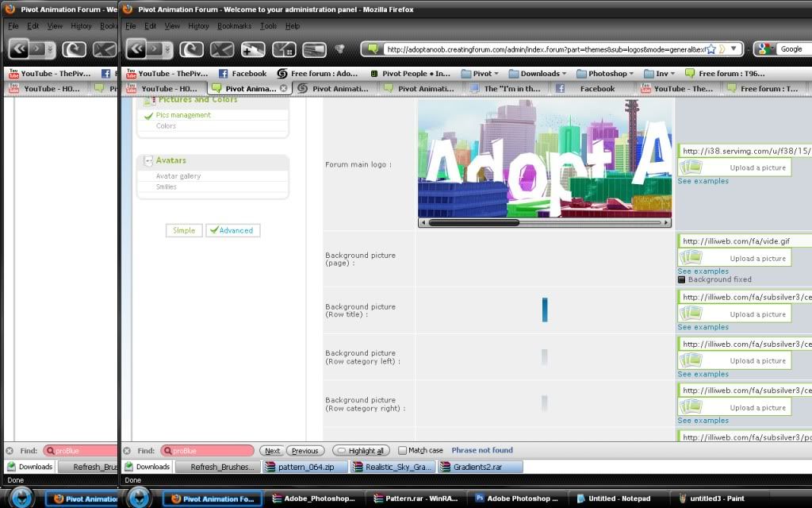The height and width of the screenshot is (508, 812).
Task: Open the Tools menu
Action: tap(268, 26)
